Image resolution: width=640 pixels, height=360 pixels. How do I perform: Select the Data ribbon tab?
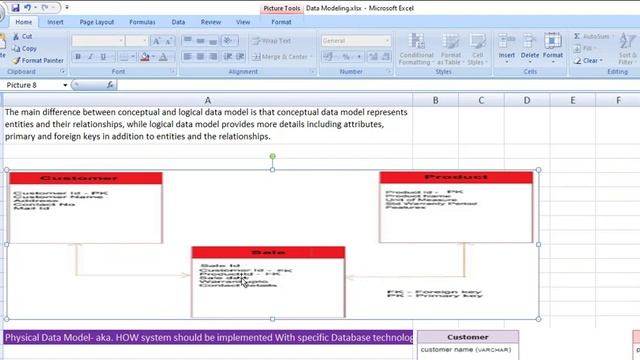[178, 22]
